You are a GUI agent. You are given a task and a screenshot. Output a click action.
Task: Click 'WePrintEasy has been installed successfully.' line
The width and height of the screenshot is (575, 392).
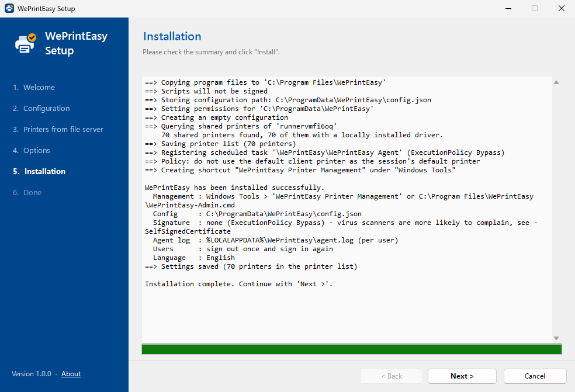(x=235, y=188)
